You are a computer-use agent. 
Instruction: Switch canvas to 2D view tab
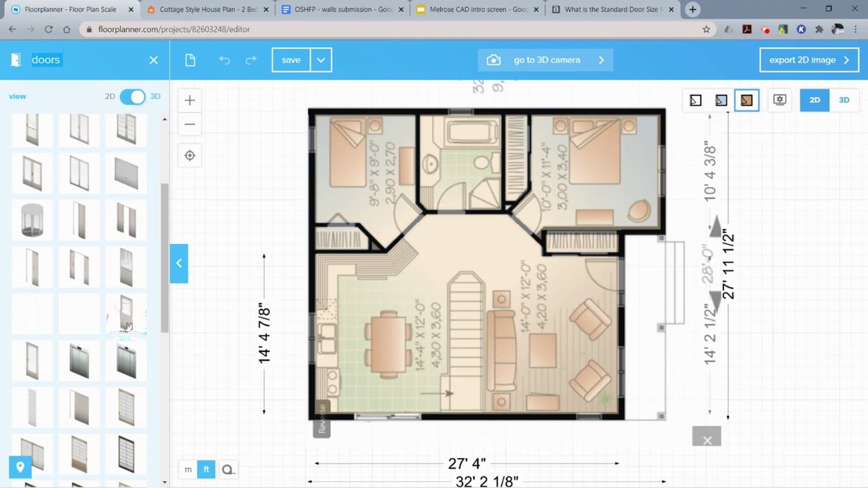[x=814, y=100]
